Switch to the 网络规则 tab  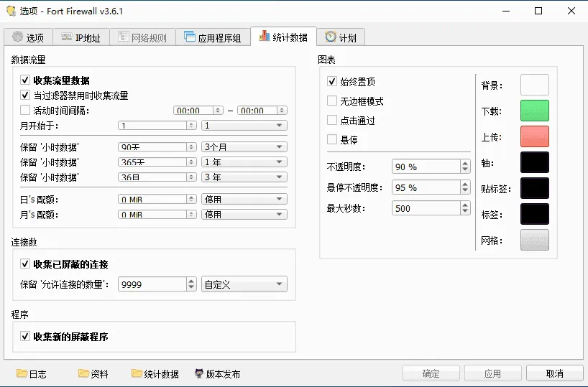tap(144, 38)
